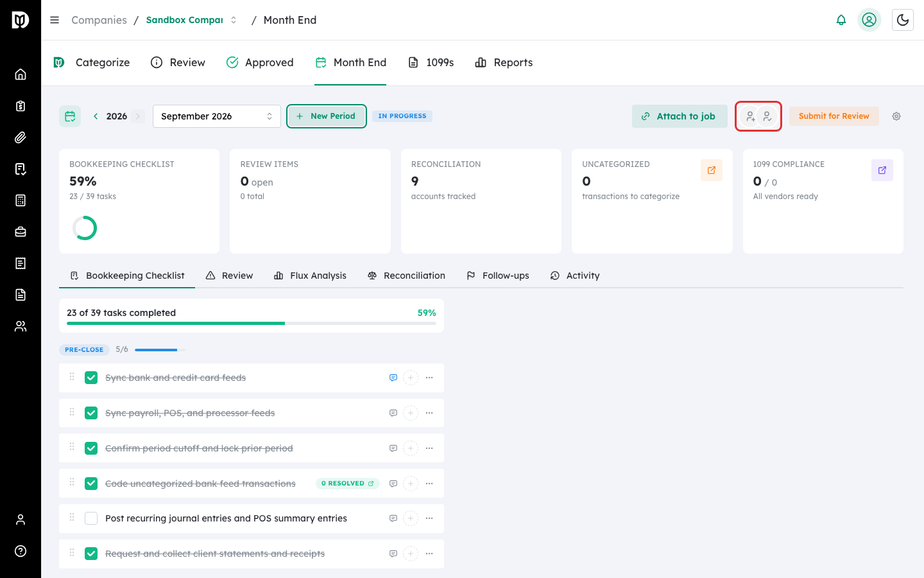924x578 pixels.
Task: Open the help question mark icon
Action: [x=21, y=551]
